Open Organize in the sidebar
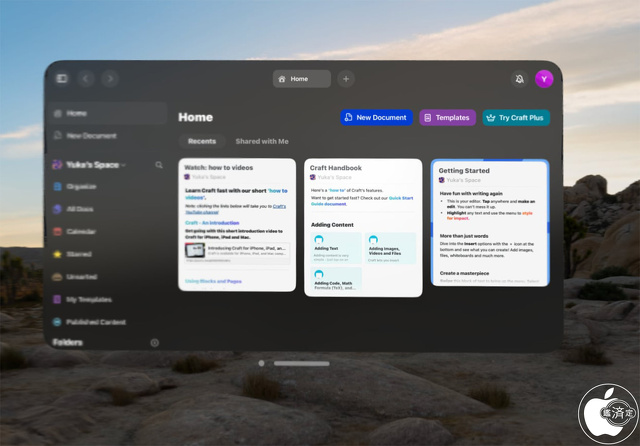This screenshot has height=446, width=640. 107,186
